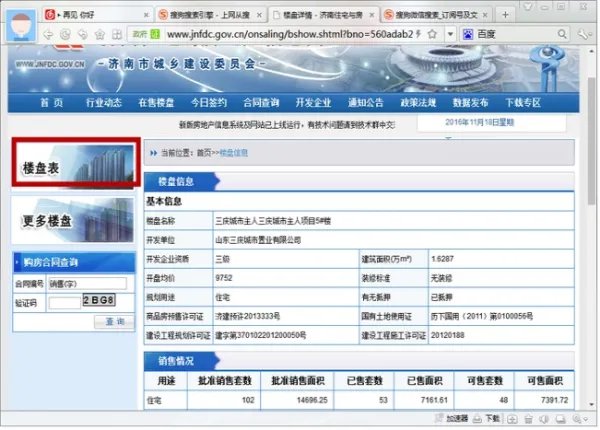Click the trash bin icon in status bar
The height and width of the screenshot is (430, 600).
(x=528, y=419)
